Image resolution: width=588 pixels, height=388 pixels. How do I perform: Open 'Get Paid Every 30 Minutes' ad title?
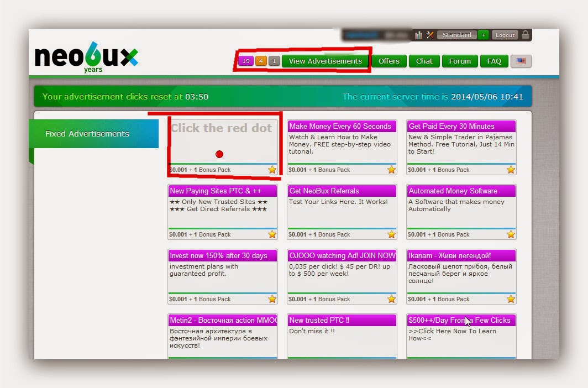[x=461, y=127]
